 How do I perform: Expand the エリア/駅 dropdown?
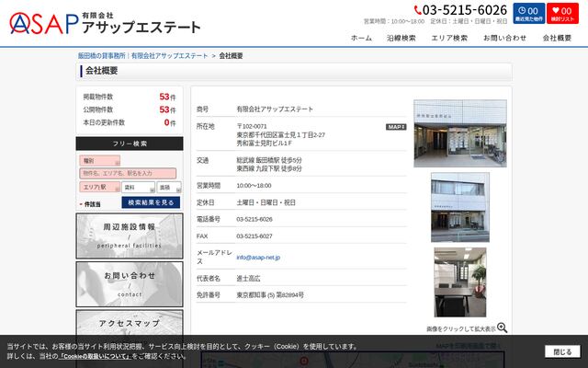[x=100, y=187]
